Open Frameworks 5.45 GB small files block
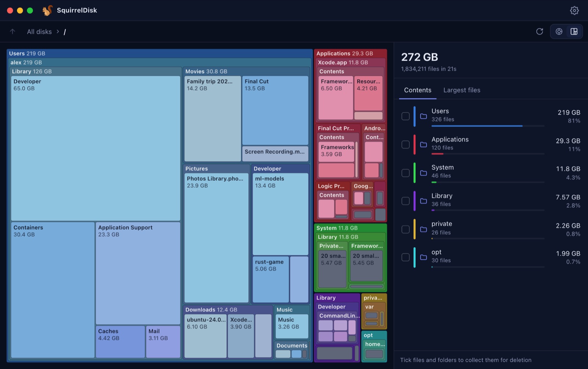The width and height of the screenshot is (588, 369). pyautogui.click(x=366, y=266)
